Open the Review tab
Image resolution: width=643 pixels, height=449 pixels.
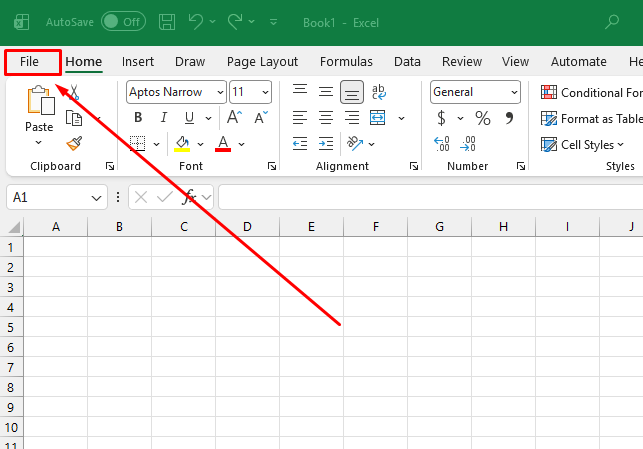(462, 62)
